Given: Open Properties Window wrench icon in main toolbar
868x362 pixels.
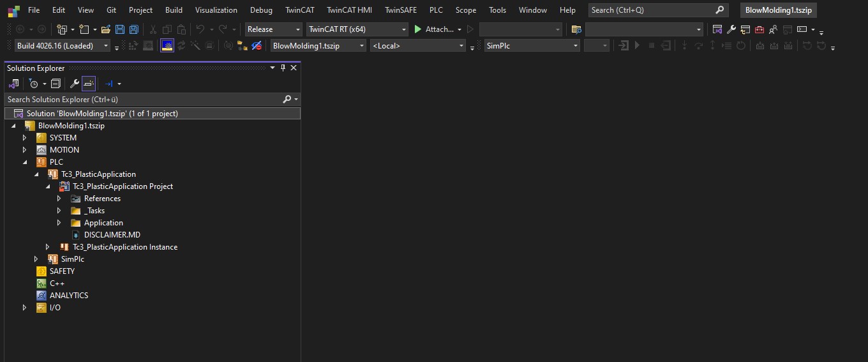Looking at the screenshot, I should click(731, 29).
